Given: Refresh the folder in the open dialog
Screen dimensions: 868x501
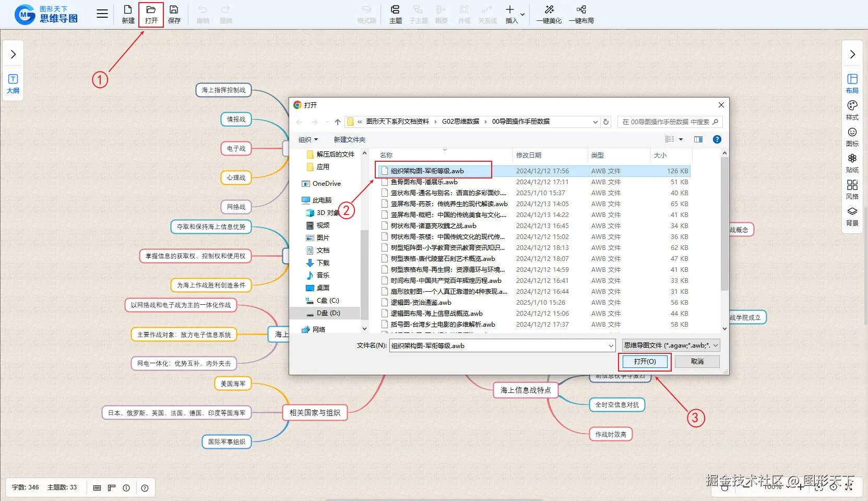Looking at the screenshot, I should 606,122.
